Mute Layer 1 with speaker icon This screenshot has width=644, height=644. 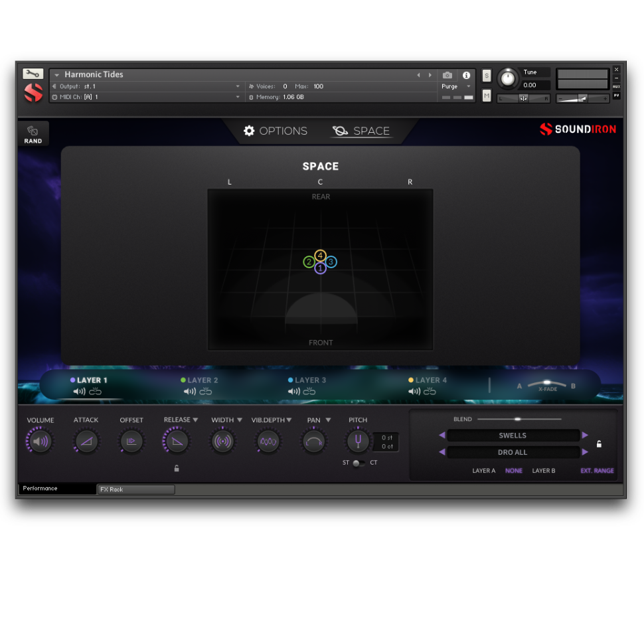pos(79,392)
